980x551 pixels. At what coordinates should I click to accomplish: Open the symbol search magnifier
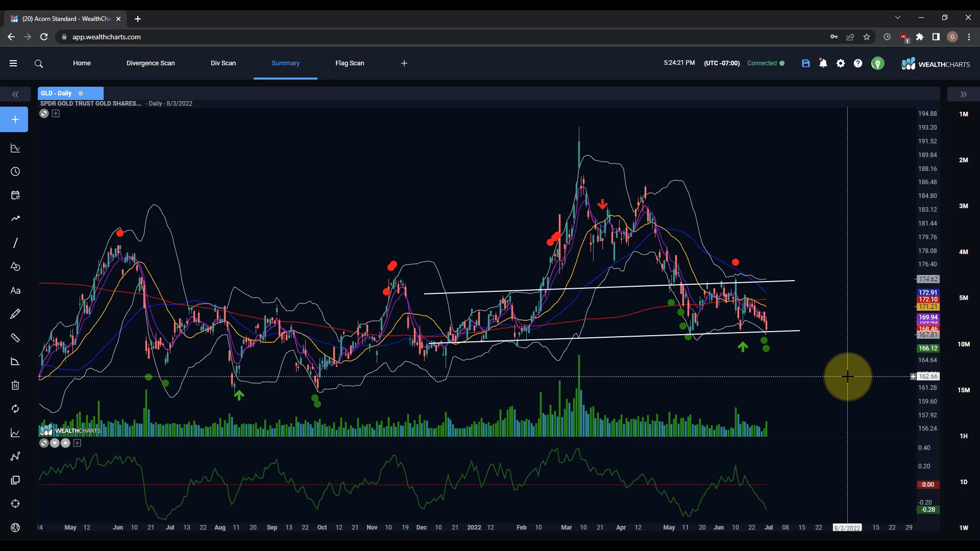[x=39, y=64]
